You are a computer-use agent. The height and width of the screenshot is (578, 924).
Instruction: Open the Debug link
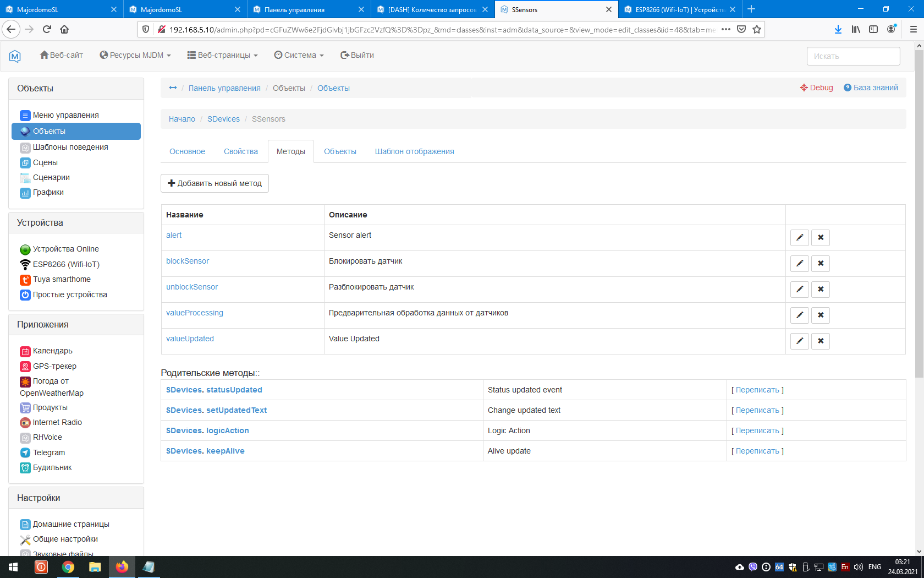coord(817,88)
